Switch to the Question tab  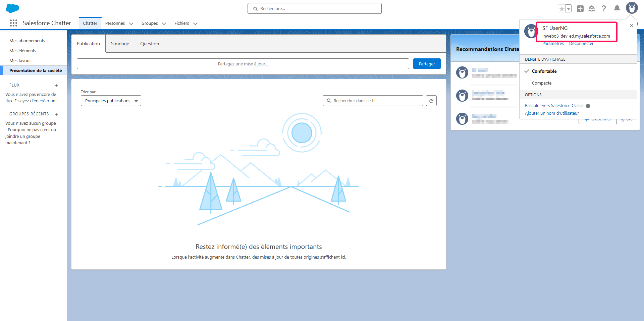[x=150, y=44]
